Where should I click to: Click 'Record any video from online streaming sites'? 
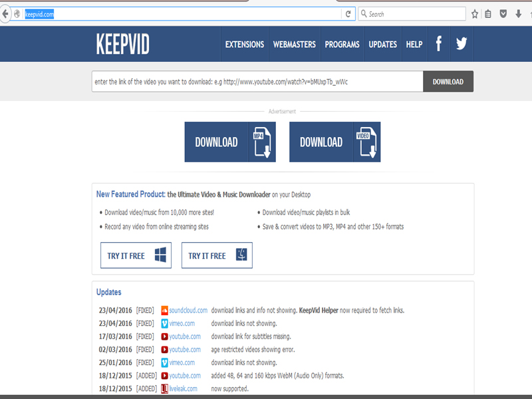pos(156,227)
